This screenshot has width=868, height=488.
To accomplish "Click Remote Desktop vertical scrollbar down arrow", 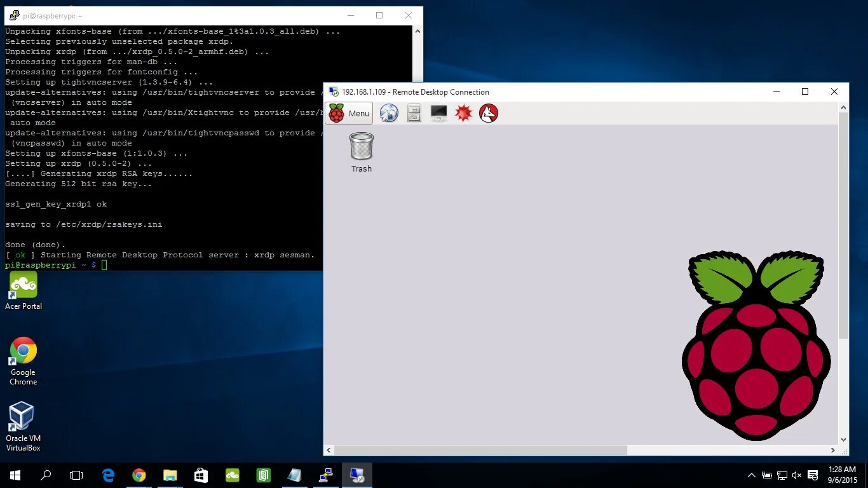I will (x=844, y=439).
